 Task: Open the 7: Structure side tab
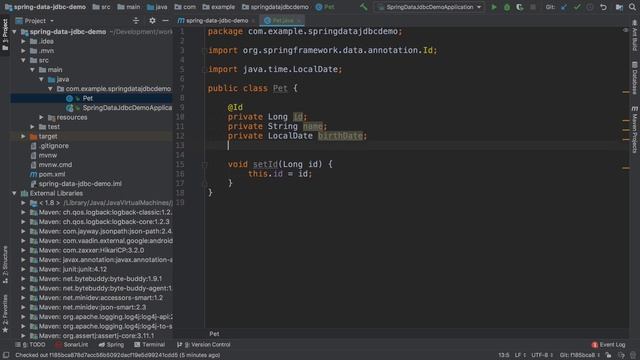point(5,264)
